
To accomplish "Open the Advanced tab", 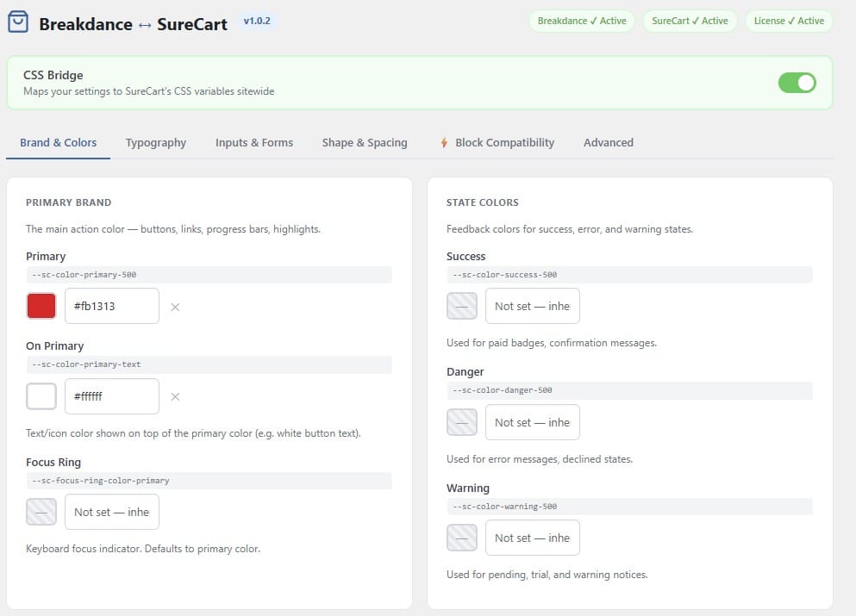I will [x=608, y=143].
